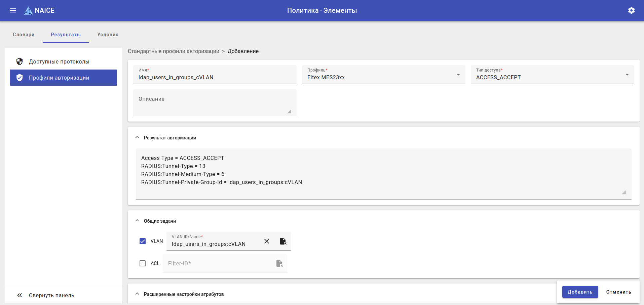Click the Описание text field
The width and height of the screenshot is (644, 305).
tap(215, 103)
